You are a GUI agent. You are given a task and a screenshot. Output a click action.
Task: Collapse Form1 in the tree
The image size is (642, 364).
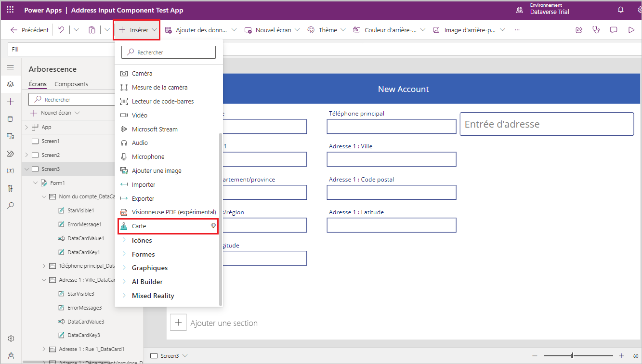pyautogui.click(x=35, y=183)
